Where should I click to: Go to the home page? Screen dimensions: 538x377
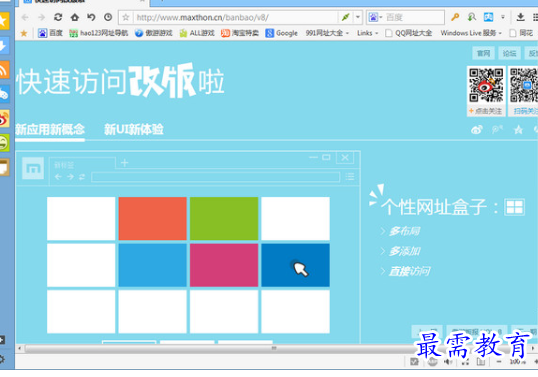(x=74, y=17)
